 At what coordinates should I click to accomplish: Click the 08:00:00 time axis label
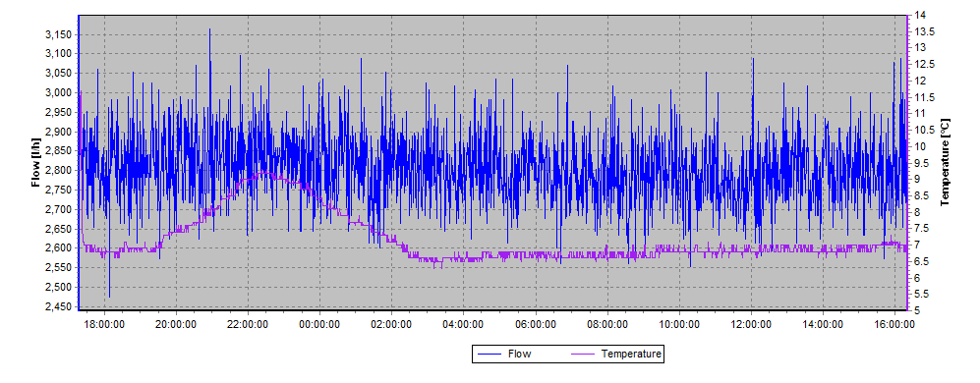click(607, 324)
